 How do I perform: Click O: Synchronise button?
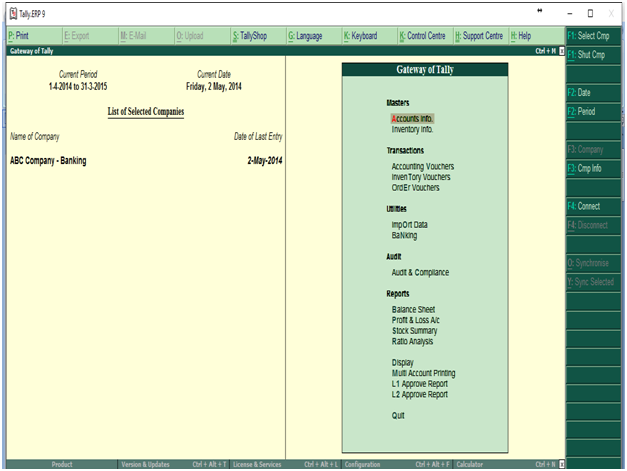pos(593,263)
